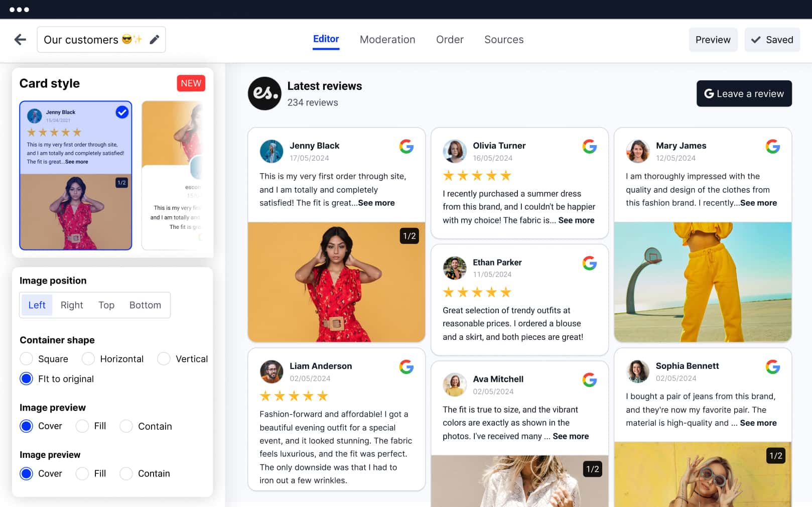
Task: Click the back arrow icon
Action: [x=20, y=40]
